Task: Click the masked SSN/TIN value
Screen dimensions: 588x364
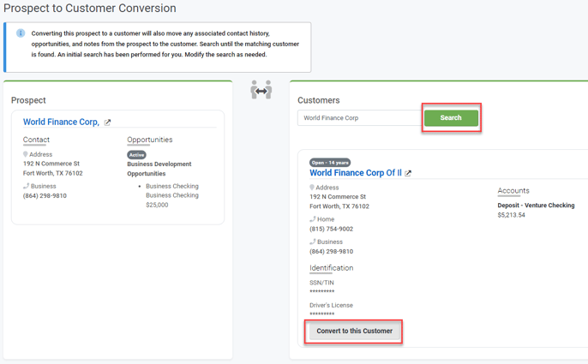Action: [321, 292]
